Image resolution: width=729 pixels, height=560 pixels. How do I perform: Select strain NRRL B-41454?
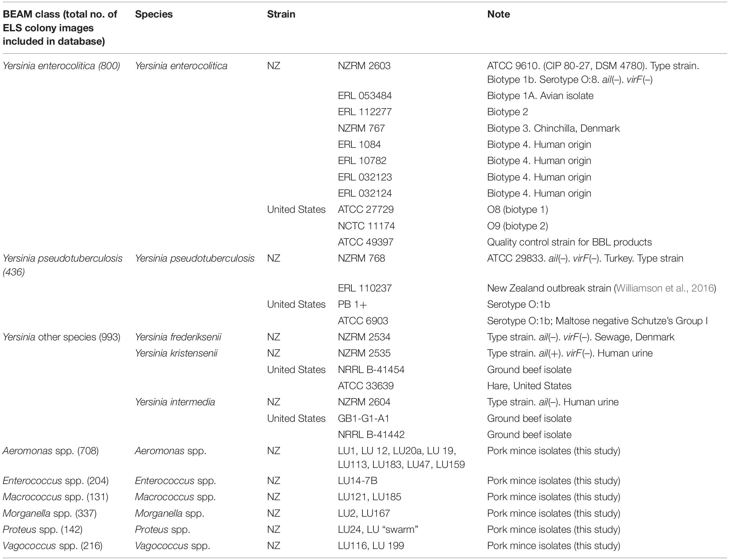coord(371,370)
